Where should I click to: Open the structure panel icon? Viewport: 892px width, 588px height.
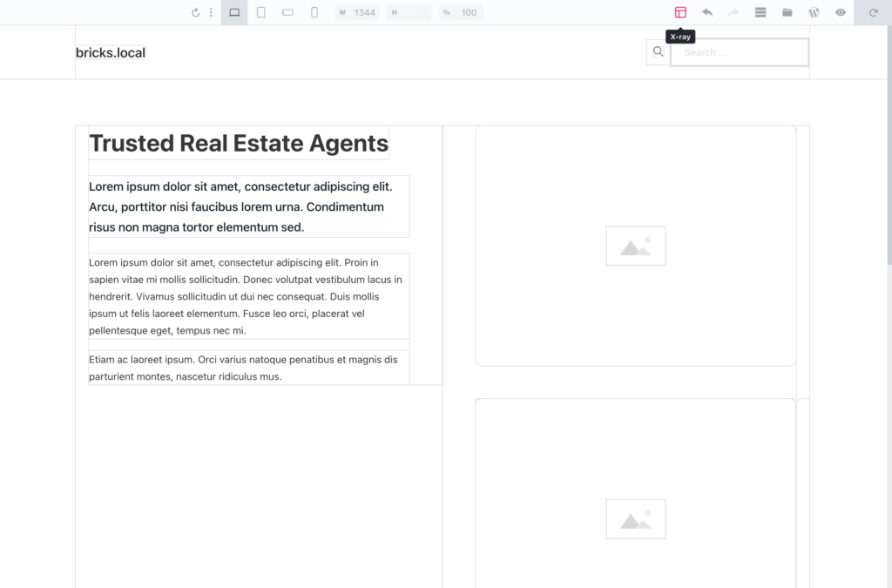point(760,12)
